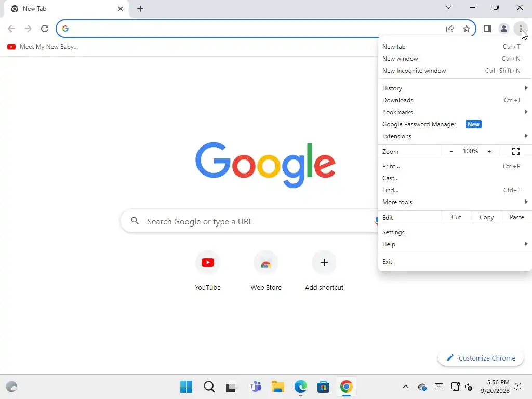Show hidden system tray icons

click(x=405, y=387)
